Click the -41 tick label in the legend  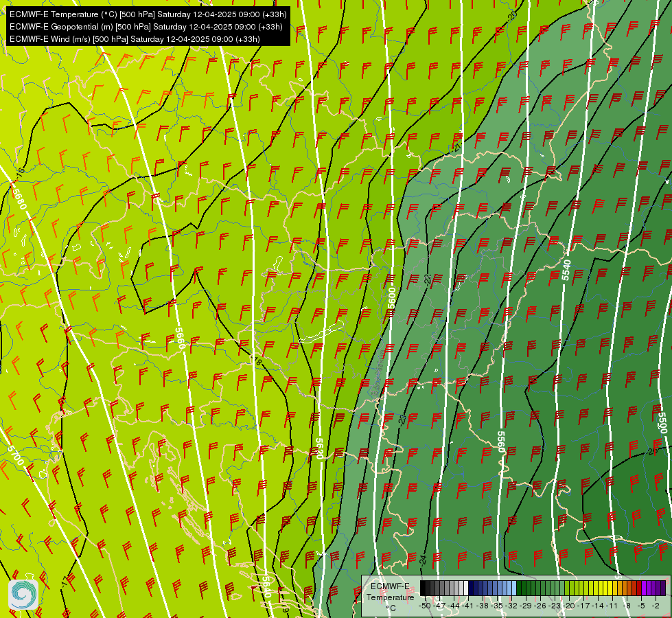(x=467, y=606)
